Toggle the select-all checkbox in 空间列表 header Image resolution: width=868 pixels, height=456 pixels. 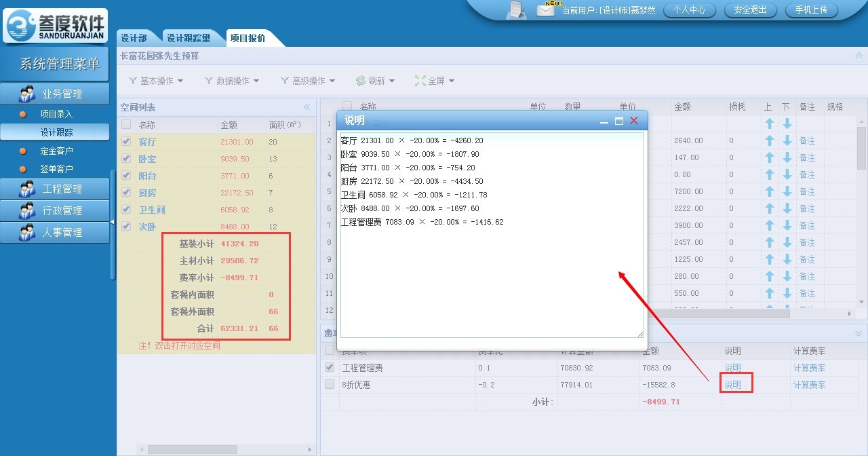(126, 124)
